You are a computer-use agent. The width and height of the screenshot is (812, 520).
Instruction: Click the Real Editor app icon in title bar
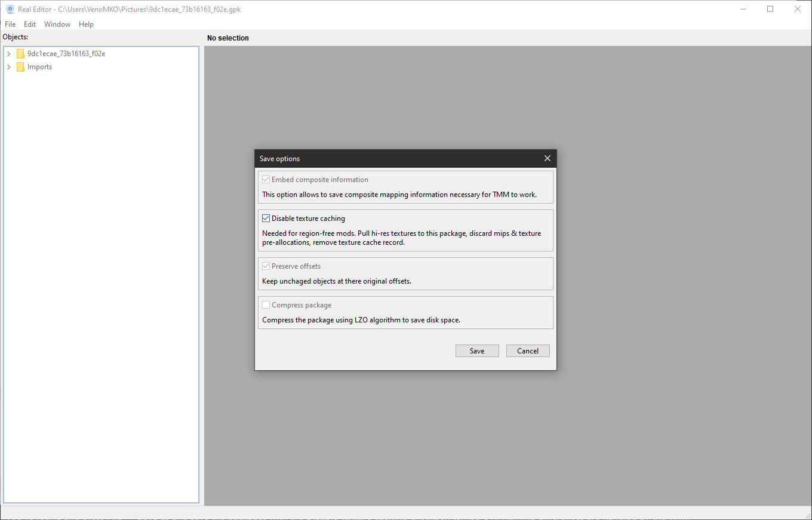(10, 9)
